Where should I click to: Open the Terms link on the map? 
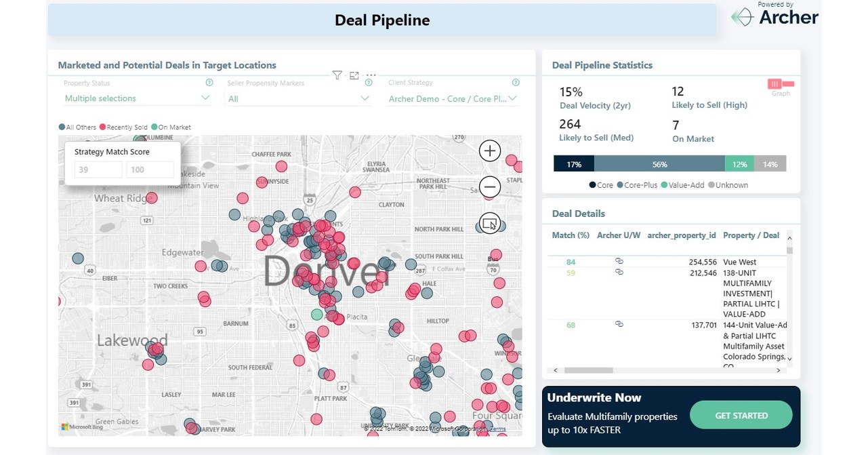(x=497, y=429)
